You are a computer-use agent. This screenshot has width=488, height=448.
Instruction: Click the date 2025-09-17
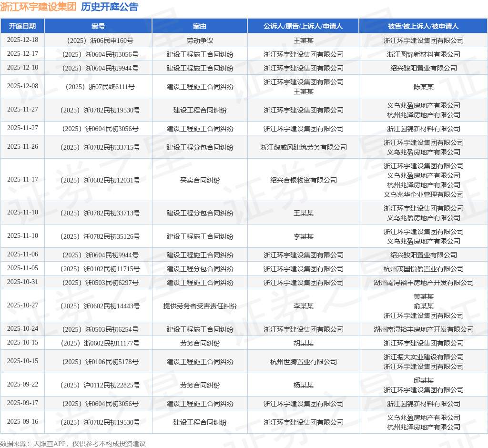coord(22,403)
